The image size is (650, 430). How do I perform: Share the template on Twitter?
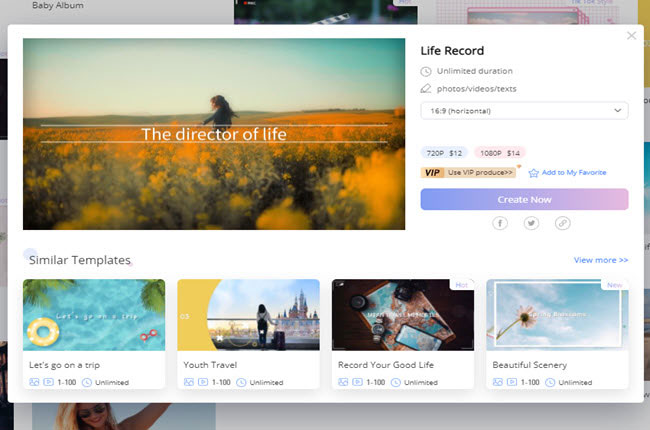[x=531, y=223]
